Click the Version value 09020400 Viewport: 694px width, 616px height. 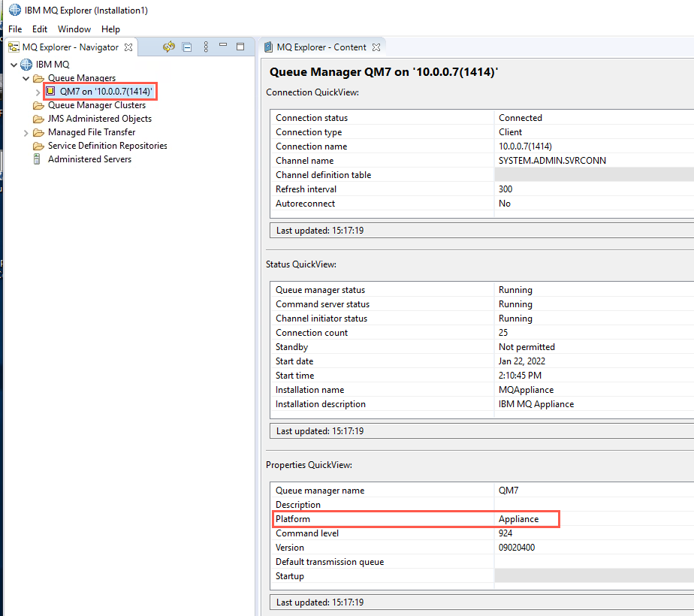click(x=517, y=548)
